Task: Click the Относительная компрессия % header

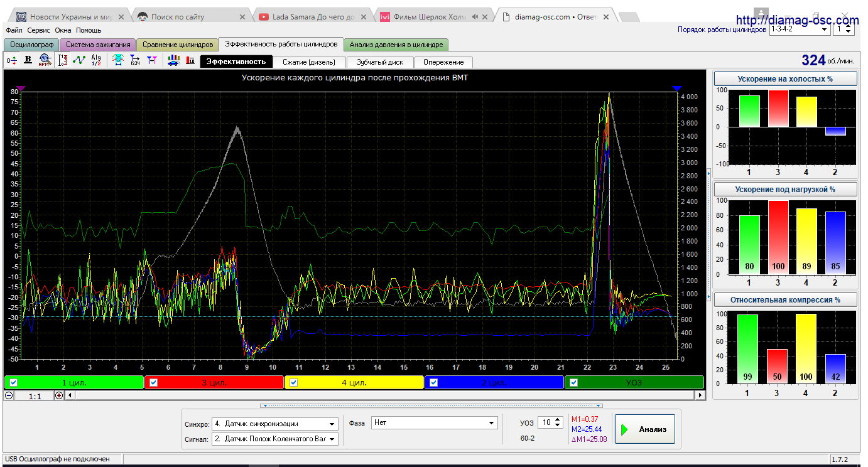Action: (785, 299)
